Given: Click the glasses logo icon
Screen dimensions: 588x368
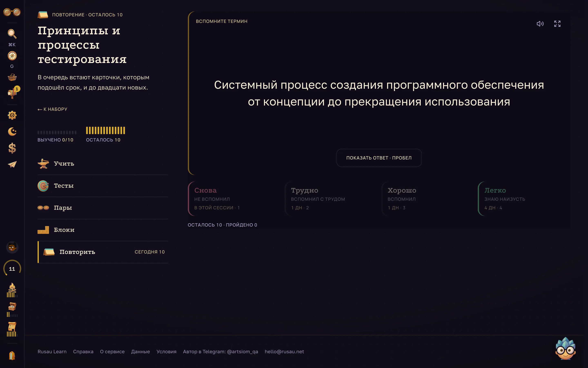Looking at the screenshot, I should (12, 12).
